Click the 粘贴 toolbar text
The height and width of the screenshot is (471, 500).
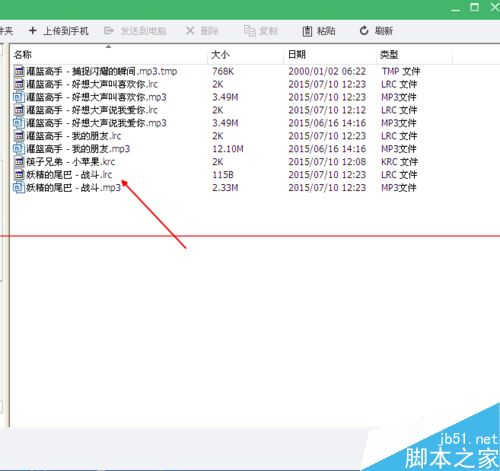[326, 31]
